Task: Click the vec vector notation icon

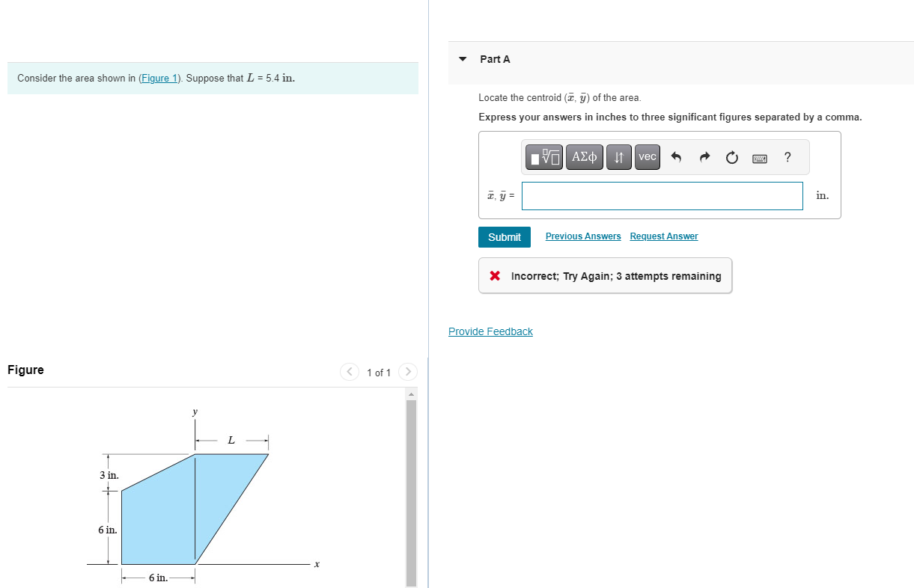Action: 647,157
